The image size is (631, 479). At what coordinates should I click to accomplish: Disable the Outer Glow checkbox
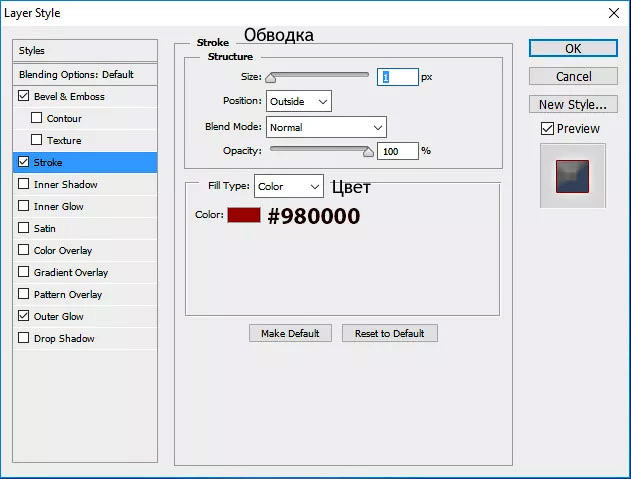(23, 316)
